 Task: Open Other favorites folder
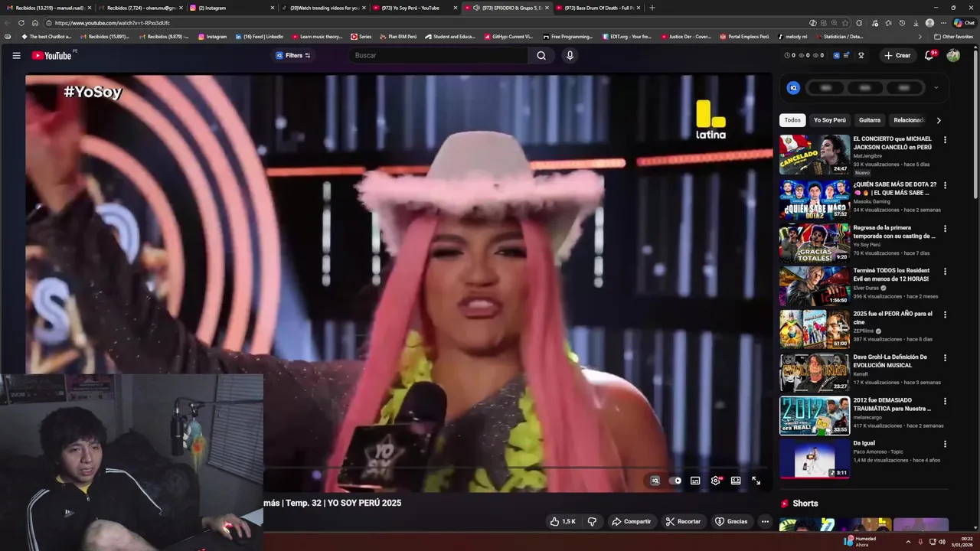tap(953, 36)
